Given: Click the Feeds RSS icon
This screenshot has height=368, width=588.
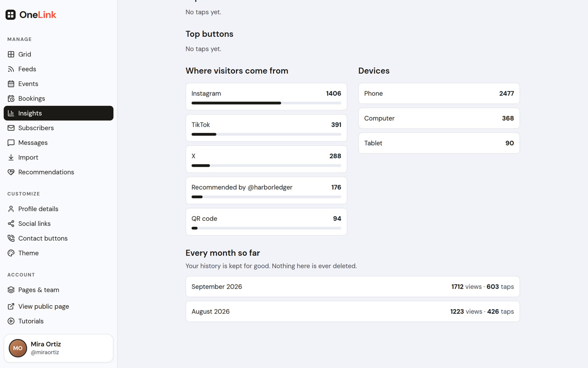Looking at the screenshot, I should coord(11,69).
